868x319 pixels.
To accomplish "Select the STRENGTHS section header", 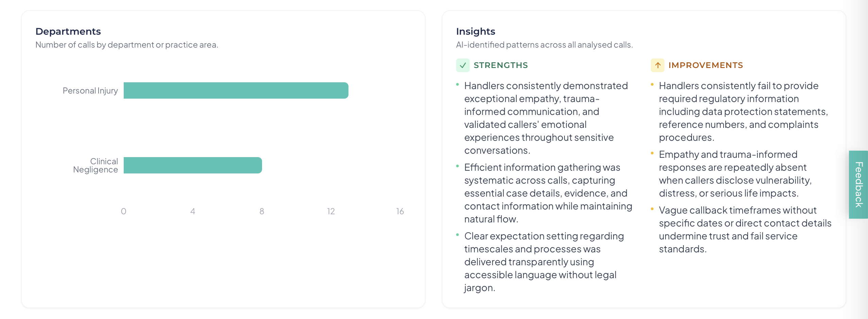I will click(x=501, y=65).
